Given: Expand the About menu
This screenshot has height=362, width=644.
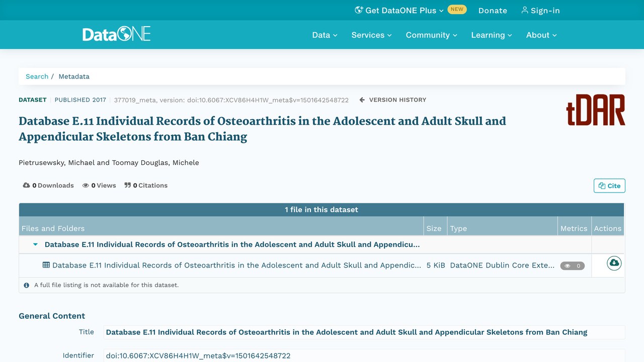Looking at the screenshot, I should (x=541, y=35).
